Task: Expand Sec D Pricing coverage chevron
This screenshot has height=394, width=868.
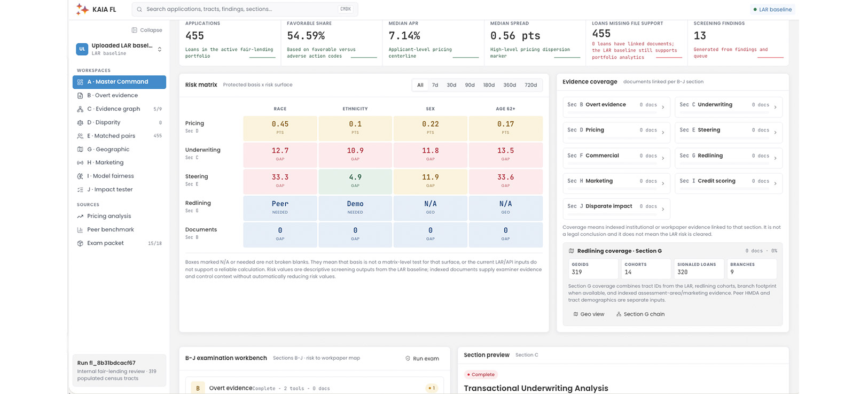Action: [663, 133]
